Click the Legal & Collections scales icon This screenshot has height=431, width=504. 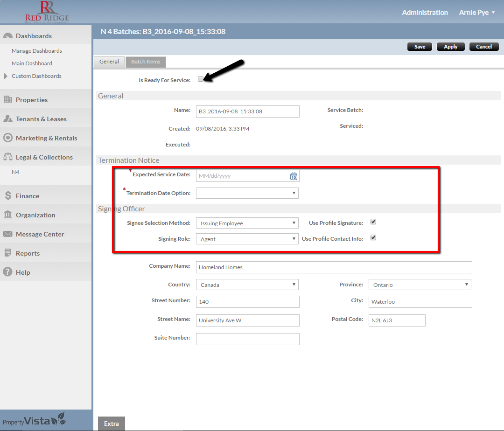pos(7,157)
